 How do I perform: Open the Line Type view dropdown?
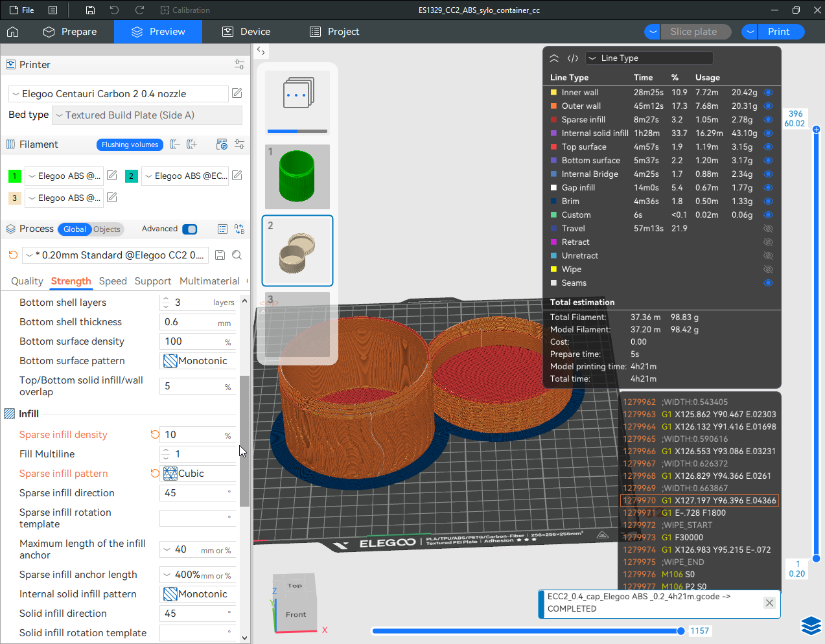click(649, 58)
